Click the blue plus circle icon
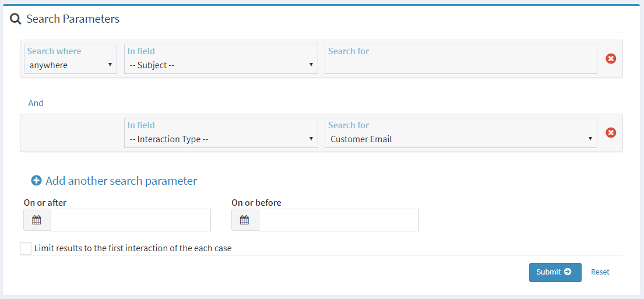Screen dimensions: 644x299 pyautogui.click(x=37, y=180)
